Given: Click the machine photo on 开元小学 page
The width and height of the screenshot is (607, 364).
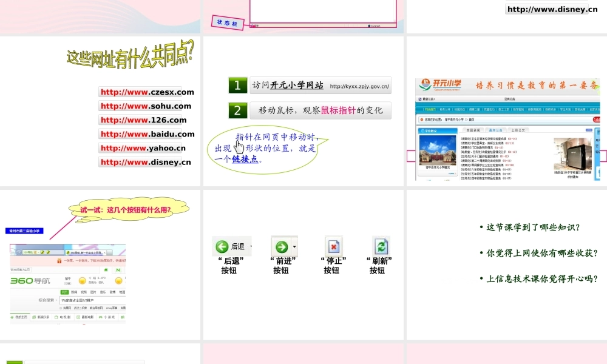Looking at the screenshot, I should [572, 153].
